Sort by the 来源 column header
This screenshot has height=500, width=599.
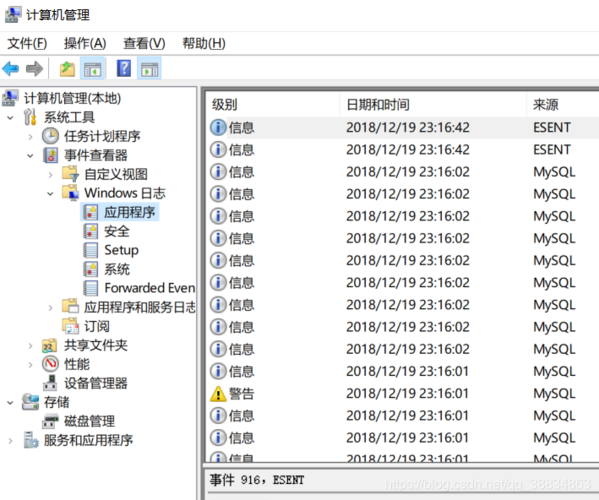pyautogui.click(x=563, y=104)
